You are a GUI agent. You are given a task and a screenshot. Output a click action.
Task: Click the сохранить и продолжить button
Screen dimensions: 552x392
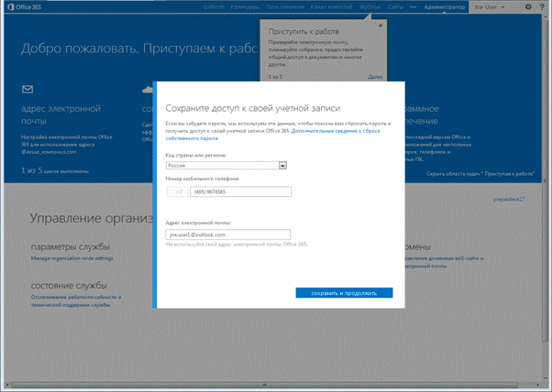pos(344,293)
